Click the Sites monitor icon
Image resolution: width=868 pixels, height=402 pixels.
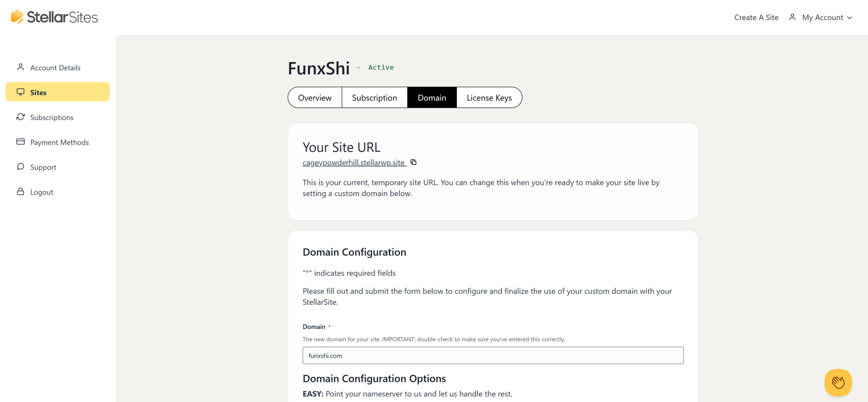[21, 92]
